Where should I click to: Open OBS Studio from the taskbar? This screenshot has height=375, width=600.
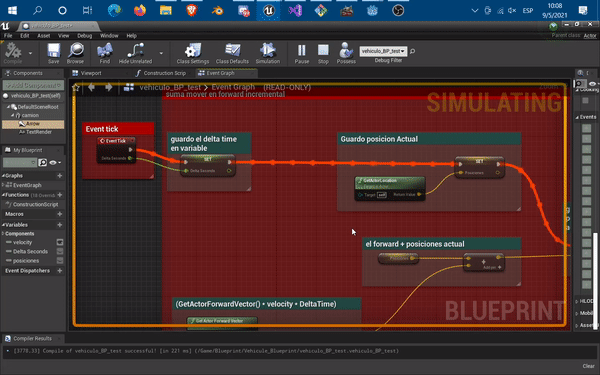[398, 10]
